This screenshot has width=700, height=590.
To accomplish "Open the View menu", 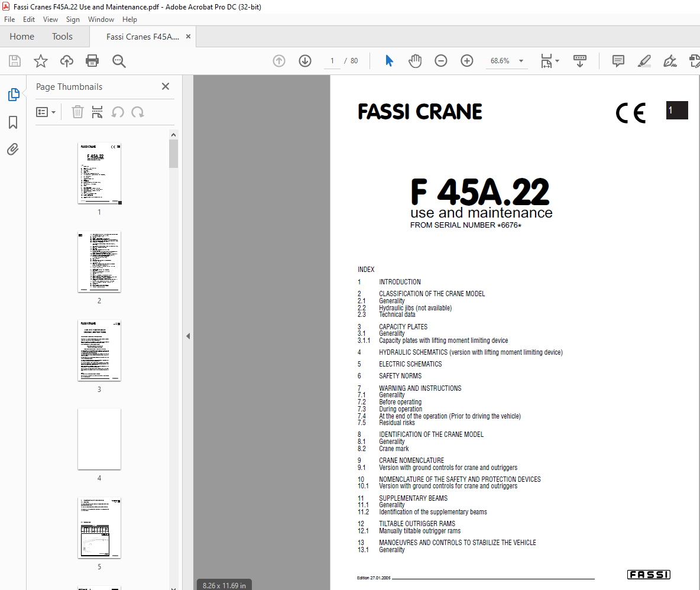I will 50,19.
